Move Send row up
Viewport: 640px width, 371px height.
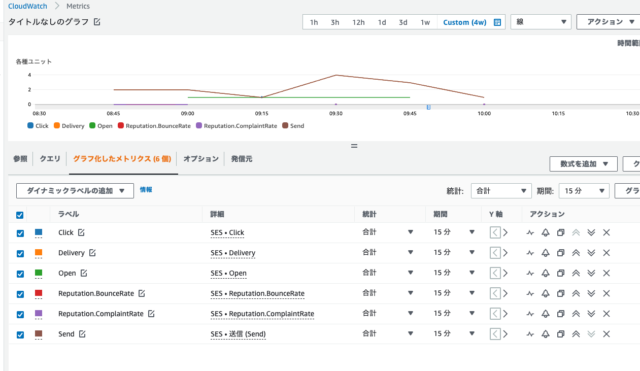(576, 334)
